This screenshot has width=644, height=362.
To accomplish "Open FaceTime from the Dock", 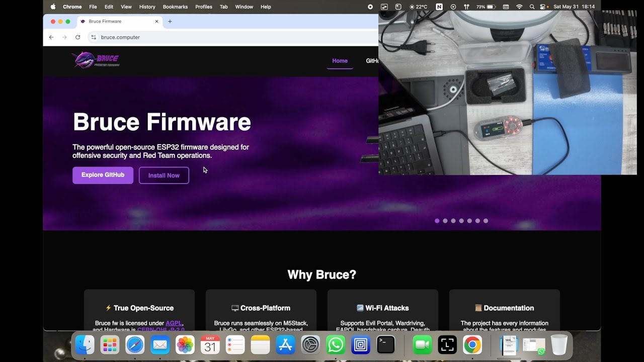I will coord(423,345).
